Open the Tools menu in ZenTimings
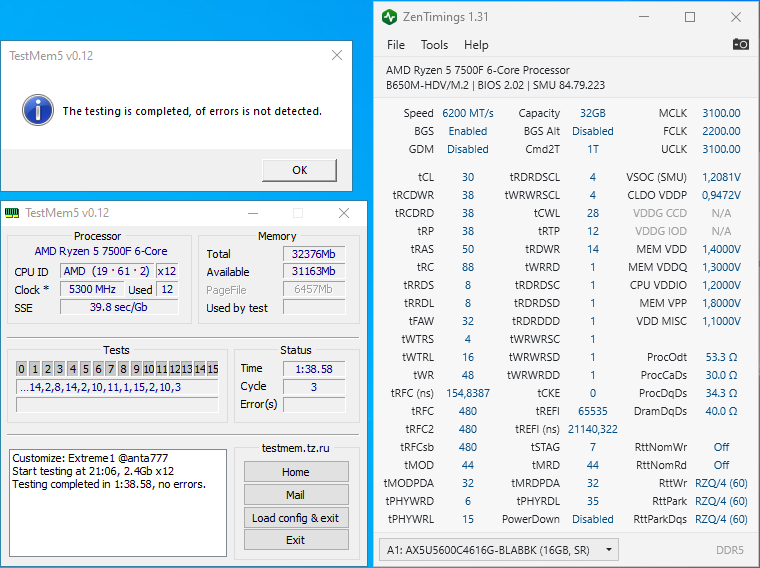Image resolution: width=760 pixels, height=568 pixels. point(434,45)
